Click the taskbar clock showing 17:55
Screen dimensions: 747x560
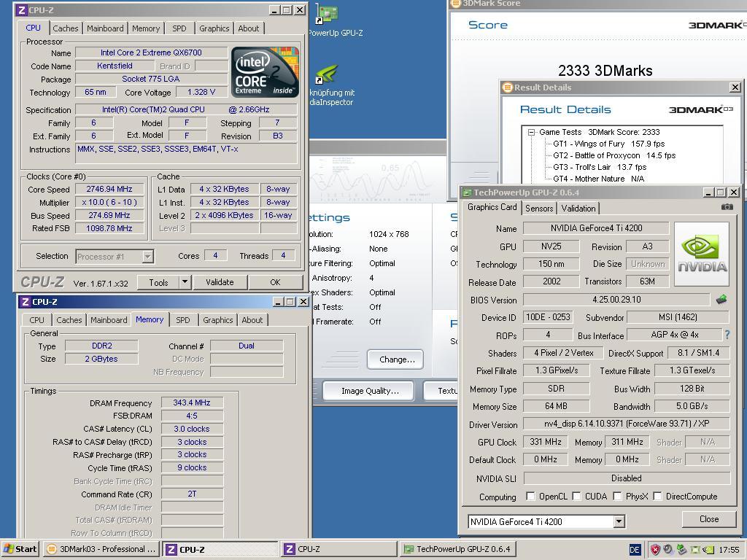pyautogui.click(x=729, y=550)
